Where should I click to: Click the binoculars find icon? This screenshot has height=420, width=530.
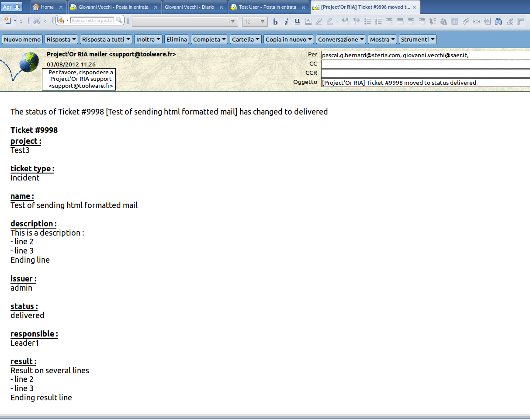click(498, 21)
